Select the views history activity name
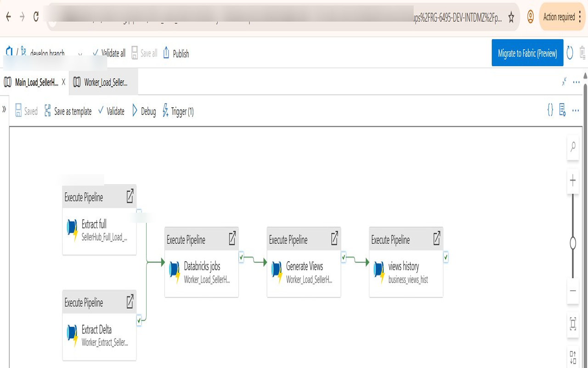This screenshot has width=588, height=368. pyautogui.click(x=404, y=266)
